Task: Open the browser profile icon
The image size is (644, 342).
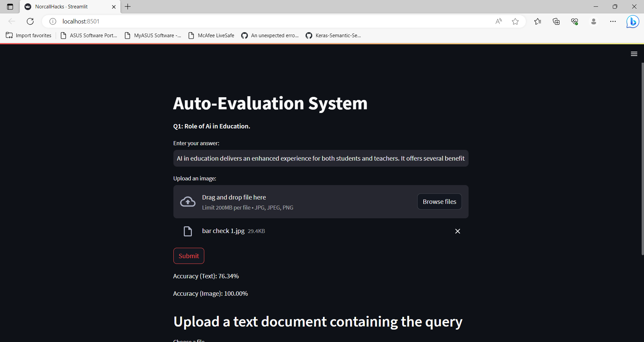Action: (594, 21)
